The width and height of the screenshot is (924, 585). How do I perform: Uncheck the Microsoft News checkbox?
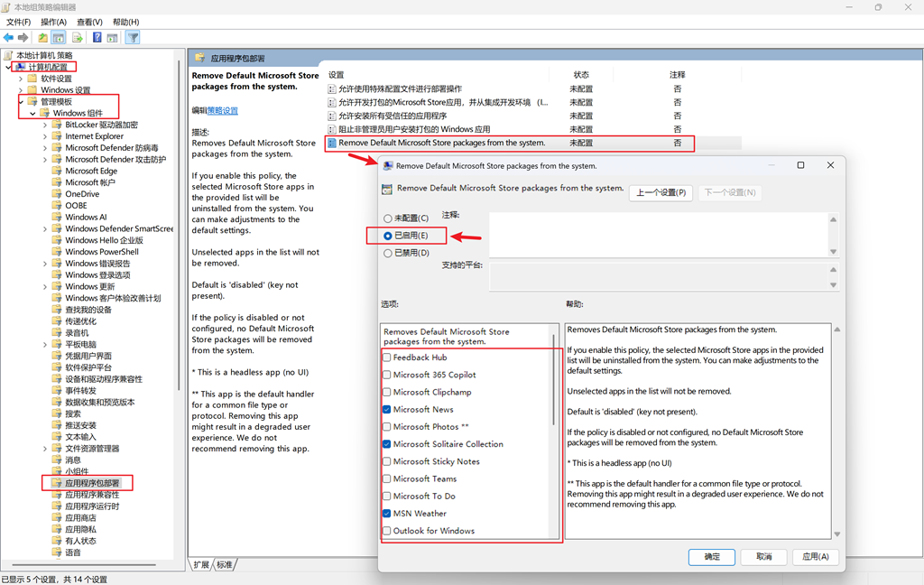click(x=386, y=409)
